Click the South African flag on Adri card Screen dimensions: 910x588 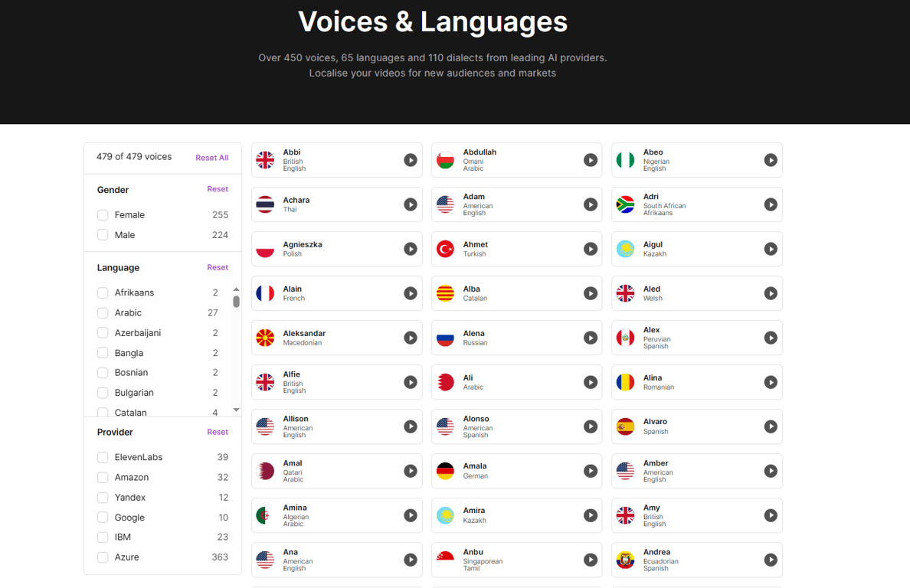point(625,204)
